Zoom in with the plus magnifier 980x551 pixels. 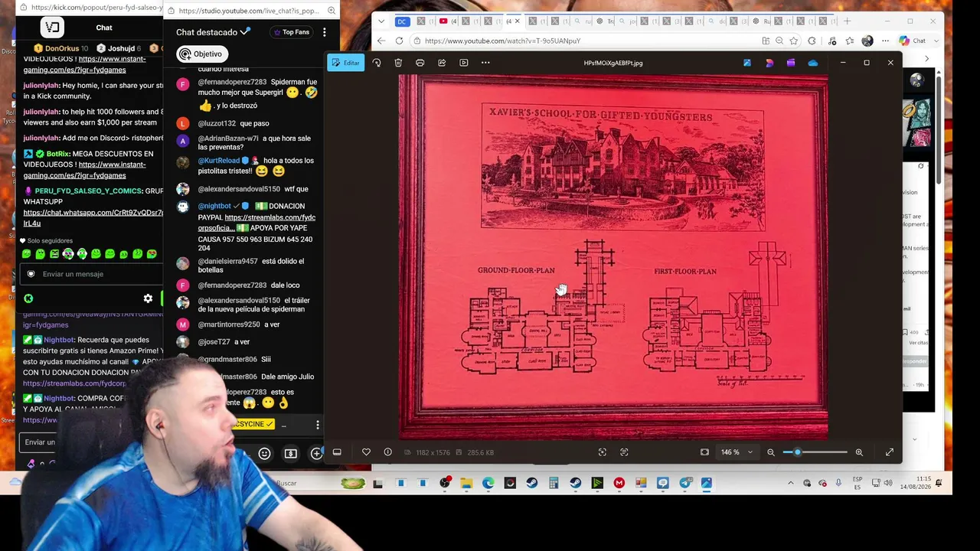pos(859,452)
